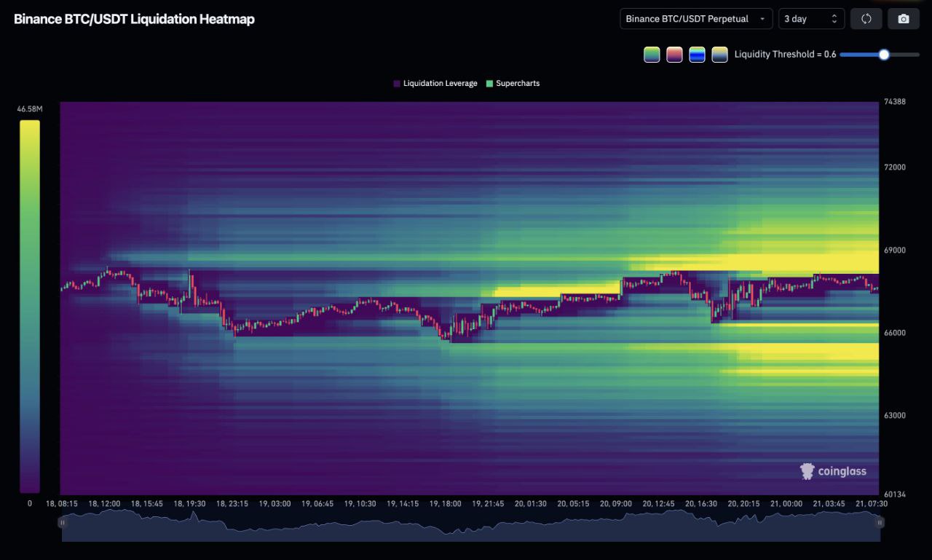Click the camera screenshot icon

click(904, 19)
